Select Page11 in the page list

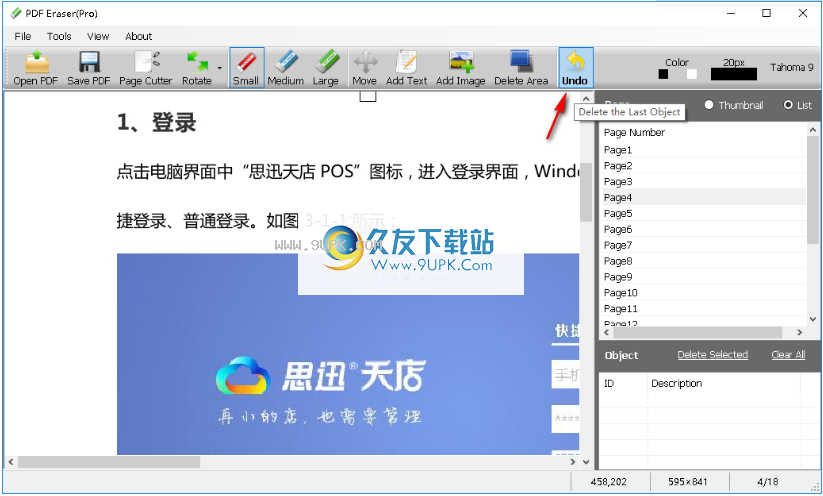[x=702, y=309]
